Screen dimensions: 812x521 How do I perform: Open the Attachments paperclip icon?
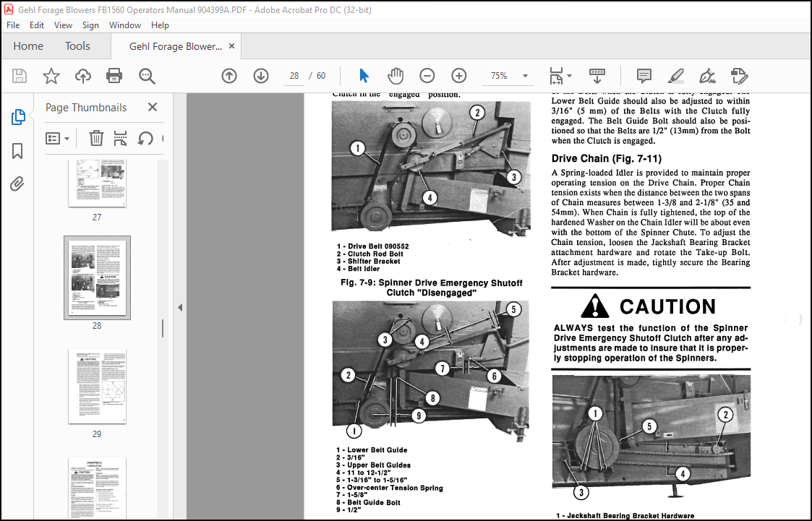tap(17, 184)
